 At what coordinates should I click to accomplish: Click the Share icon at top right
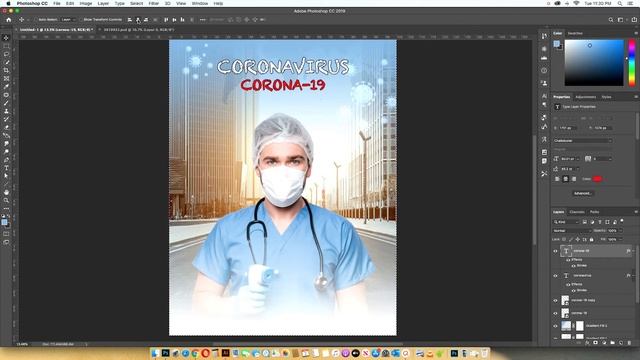point(634,20)
